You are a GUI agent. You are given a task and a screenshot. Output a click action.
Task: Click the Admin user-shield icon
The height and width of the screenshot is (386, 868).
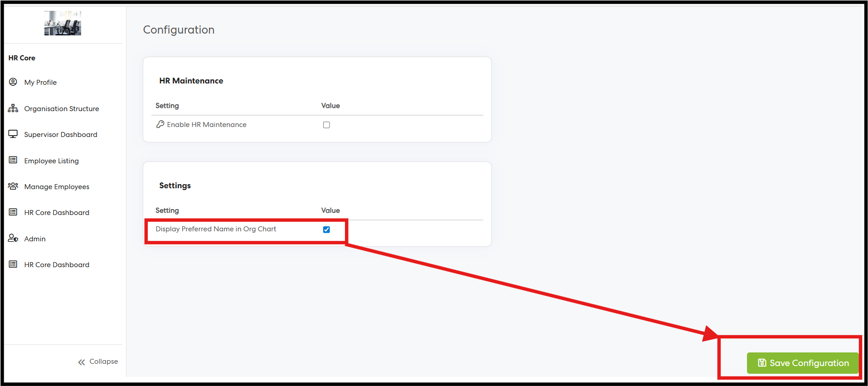[13, 239]
